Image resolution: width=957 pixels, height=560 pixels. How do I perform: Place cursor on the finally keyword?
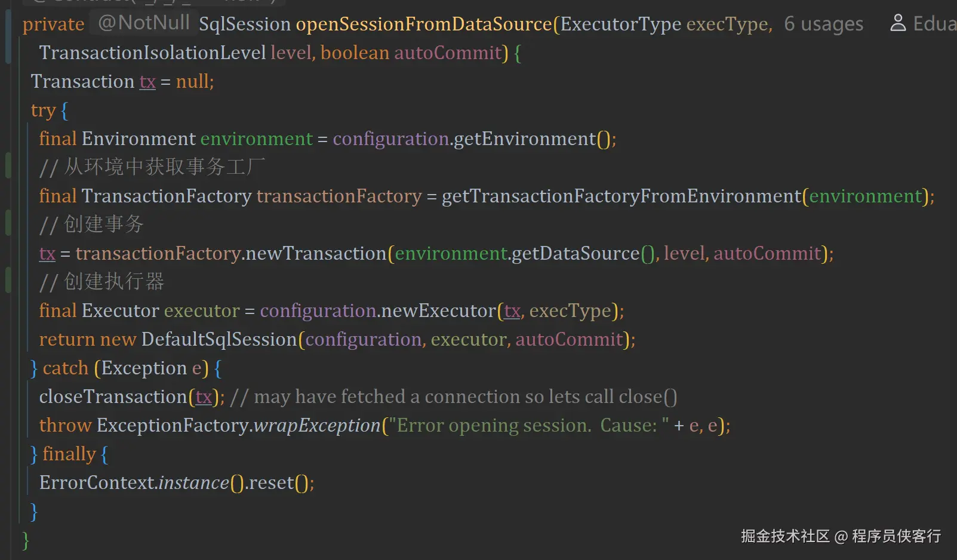pyautogui.click(x=69, y=454)
